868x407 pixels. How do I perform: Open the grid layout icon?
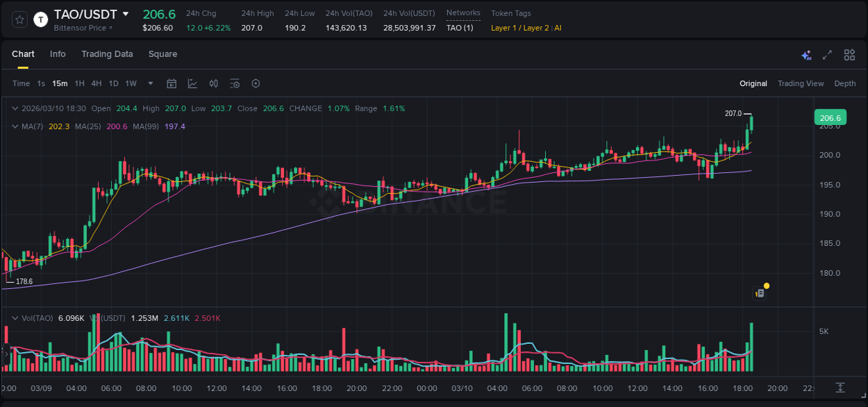pos(849,54)
